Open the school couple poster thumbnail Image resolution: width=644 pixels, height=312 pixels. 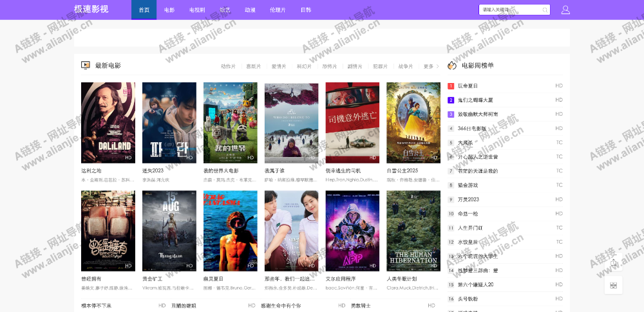click(x=291, y=231)
